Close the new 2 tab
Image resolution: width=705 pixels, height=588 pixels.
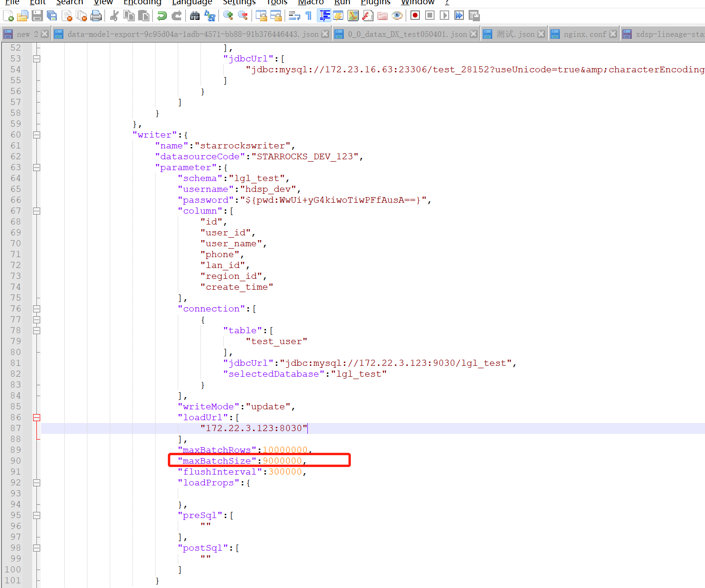tap(44, 34)
